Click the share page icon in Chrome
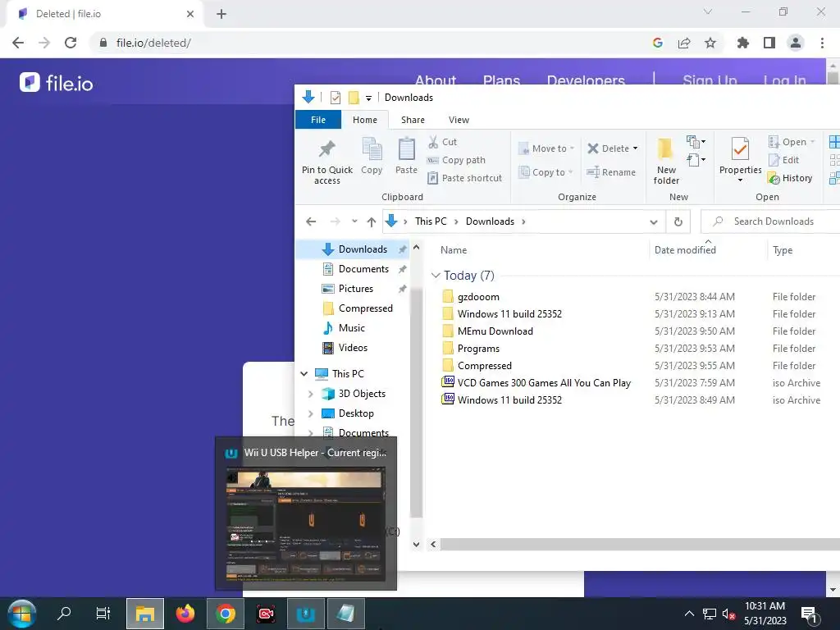The height and width of the screenshot is (630, 840). click(684, 43)
